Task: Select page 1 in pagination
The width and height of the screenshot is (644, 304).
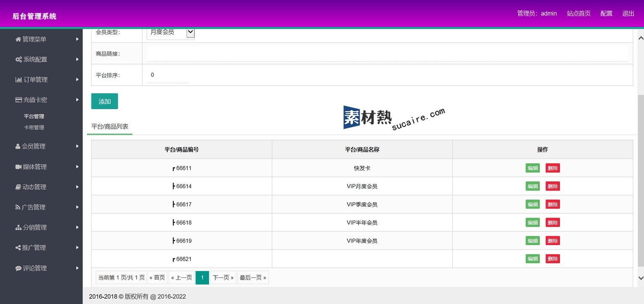Action: click(202, 277)
